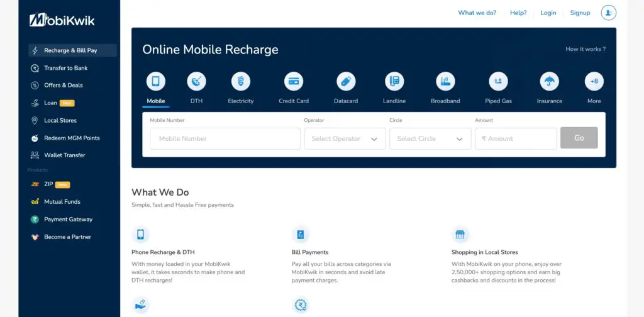Click the How it works ? link
The image size is (644, 317).
[586, 49]
